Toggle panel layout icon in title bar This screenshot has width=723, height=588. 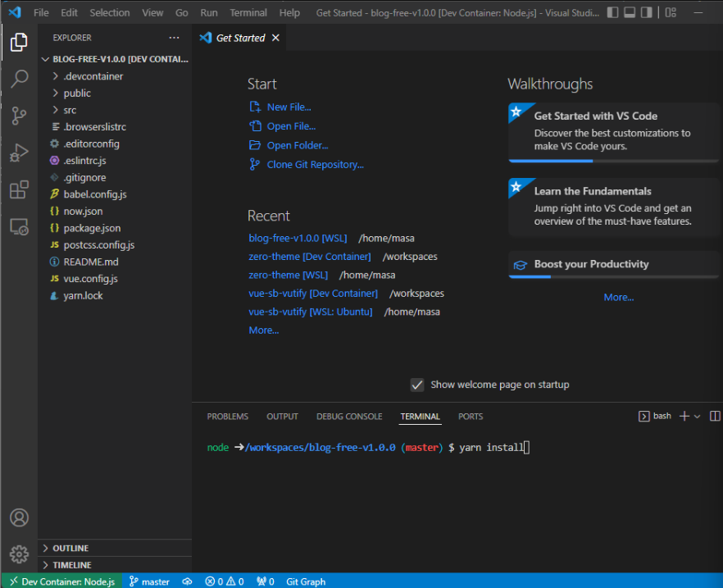tap(630, 12)
